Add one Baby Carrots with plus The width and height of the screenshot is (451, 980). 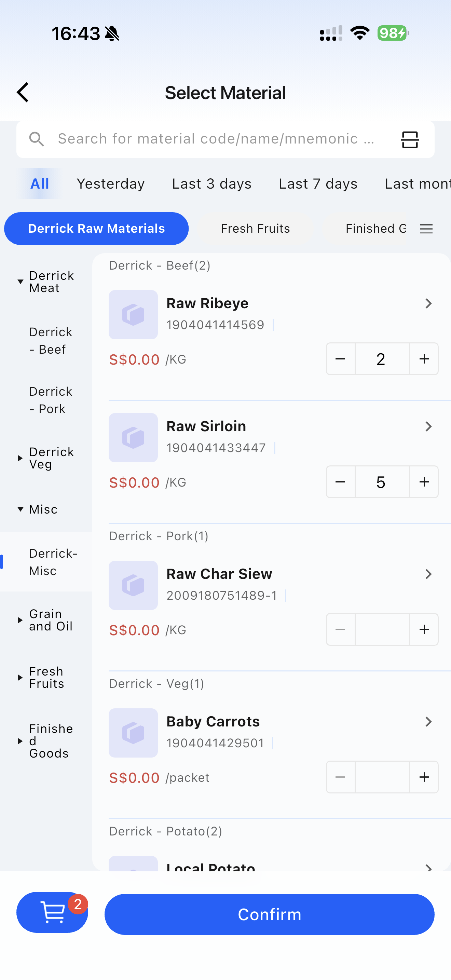pos(424,777)
